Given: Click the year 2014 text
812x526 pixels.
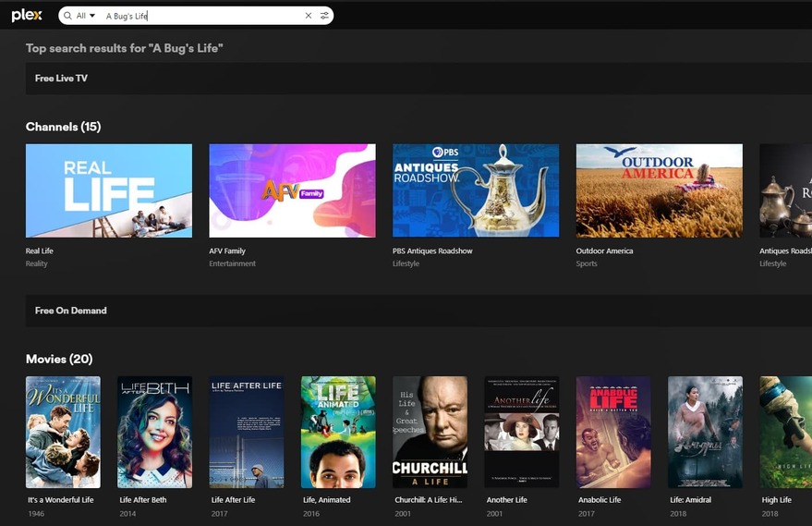Looking at the screenshot, I should coord(127,514).
